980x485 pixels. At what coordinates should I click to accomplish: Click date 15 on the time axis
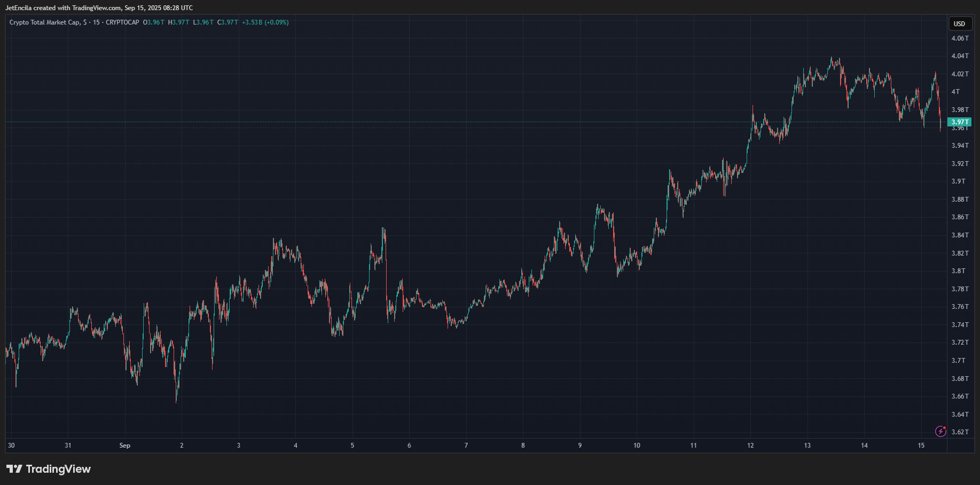tap(921, 446)
